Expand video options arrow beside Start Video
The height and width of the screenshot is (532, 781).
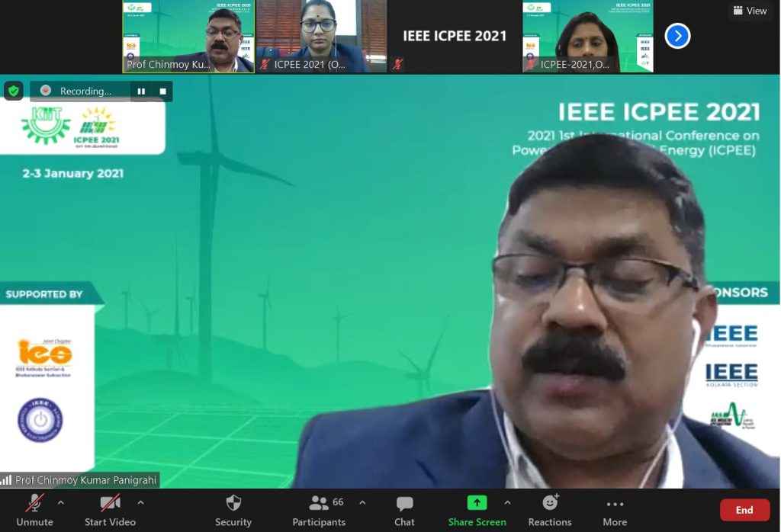tap(140, 503)
